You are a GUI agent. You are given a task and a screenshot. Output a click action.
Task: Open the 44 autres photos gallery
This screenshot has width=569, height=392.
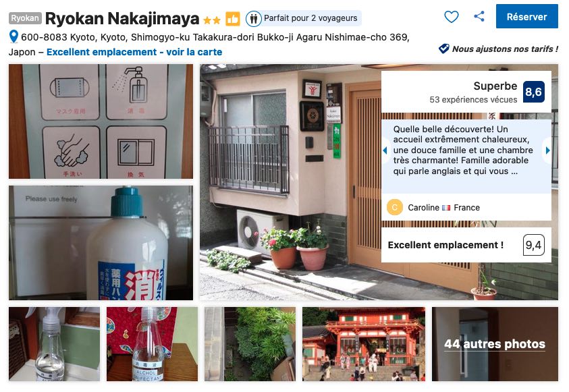coord(495,344)
